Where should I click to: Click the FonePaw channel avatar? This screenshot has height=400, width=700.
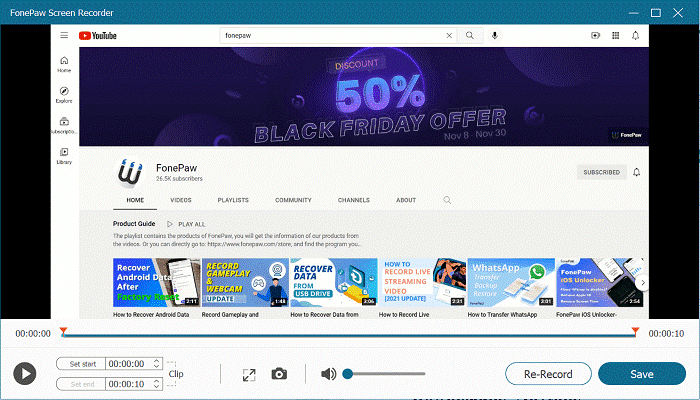130,172
